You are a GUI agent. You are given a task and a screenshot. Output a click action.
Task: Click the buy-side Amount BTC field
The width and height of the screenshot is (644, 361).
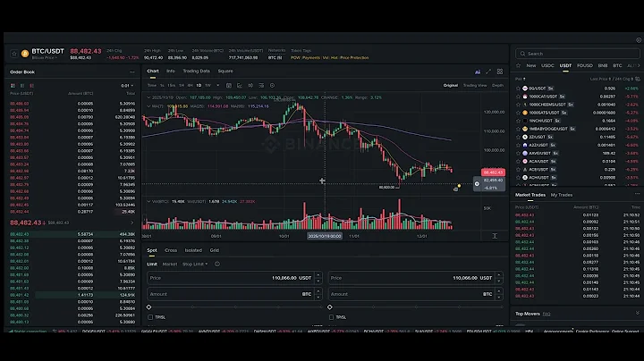tap(234, 294)
